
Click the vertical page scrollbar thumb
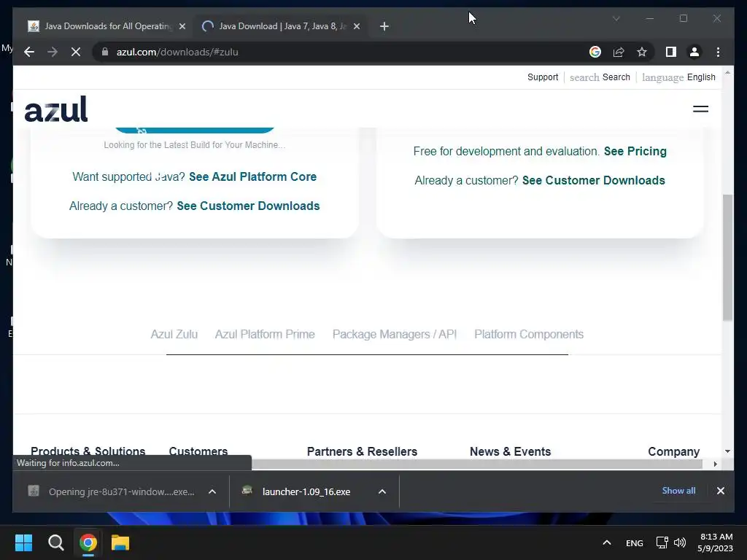(727, 257)
